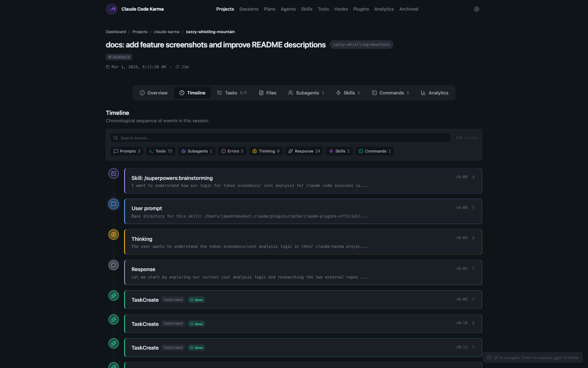The width and height of the screenshot is (588, 368).
Task: Toggle the Prompts 3 filter chip
Action: pyautogui.click(x=127, y=151)
